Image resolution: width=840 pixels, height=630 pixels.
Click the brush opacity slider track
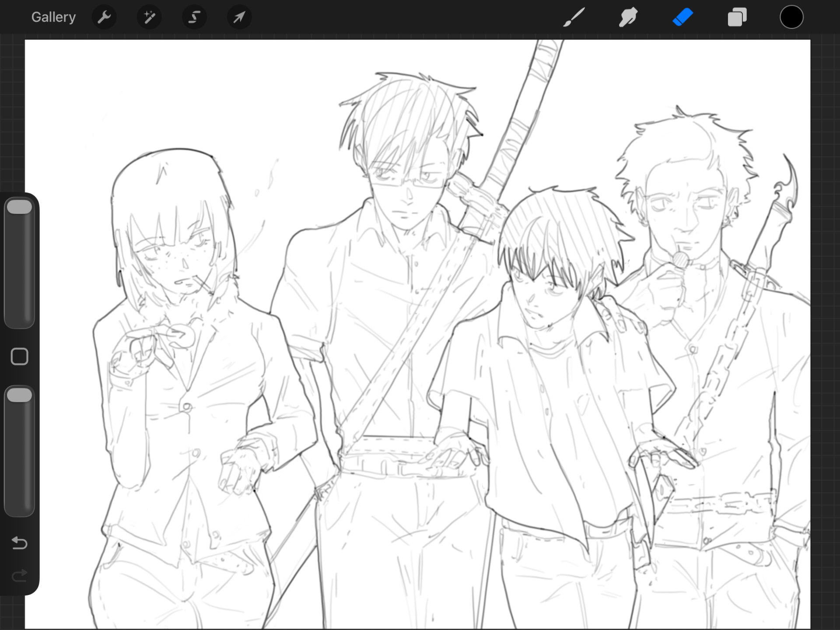click(x=19, y=451)
